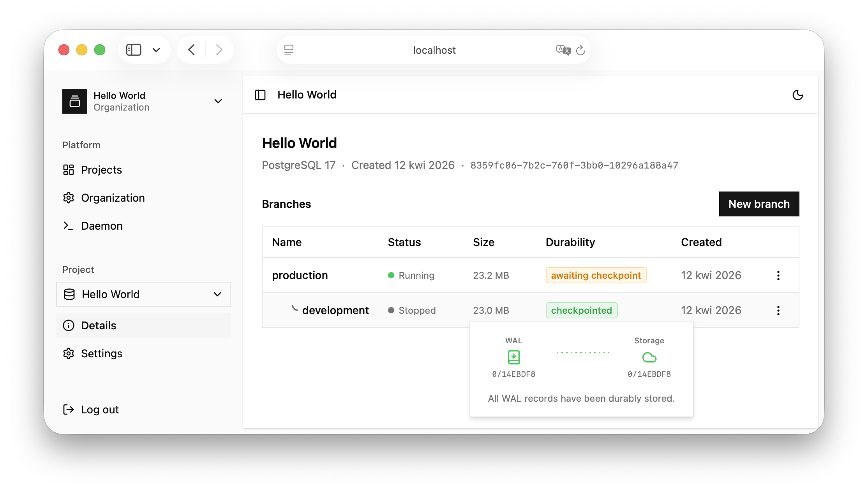Click the project UUID text
This screenshot has width=868, height=492.
(x=574, y=165)
